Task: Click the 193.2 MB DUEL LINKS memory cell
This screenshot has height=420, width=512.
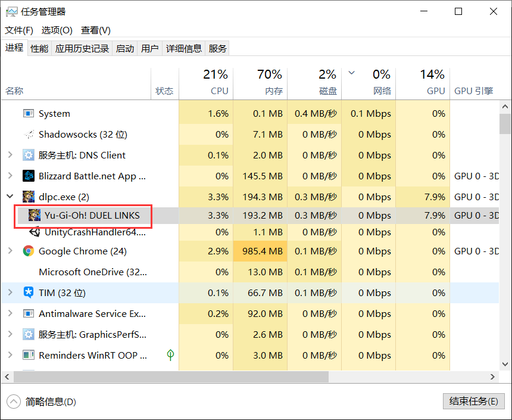Action: click(260, 216)
